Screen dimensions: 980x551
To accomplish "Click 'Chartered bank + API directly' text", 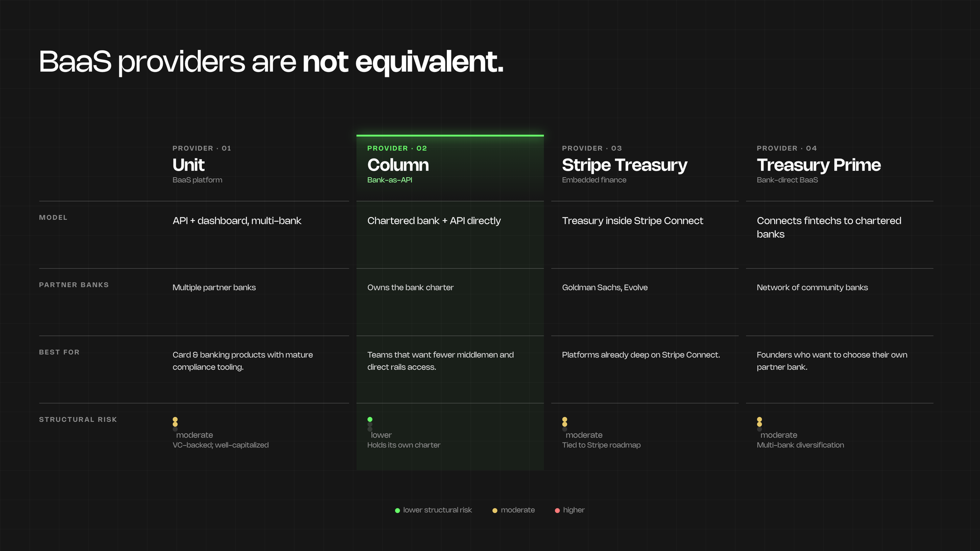I will coord(434,221).
